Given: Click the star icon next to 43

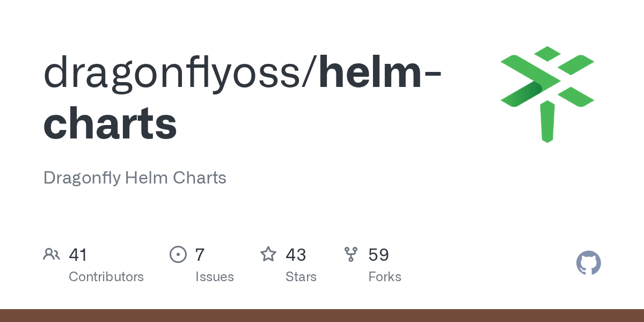Looking at the screenshot, I should pos(268,254).
